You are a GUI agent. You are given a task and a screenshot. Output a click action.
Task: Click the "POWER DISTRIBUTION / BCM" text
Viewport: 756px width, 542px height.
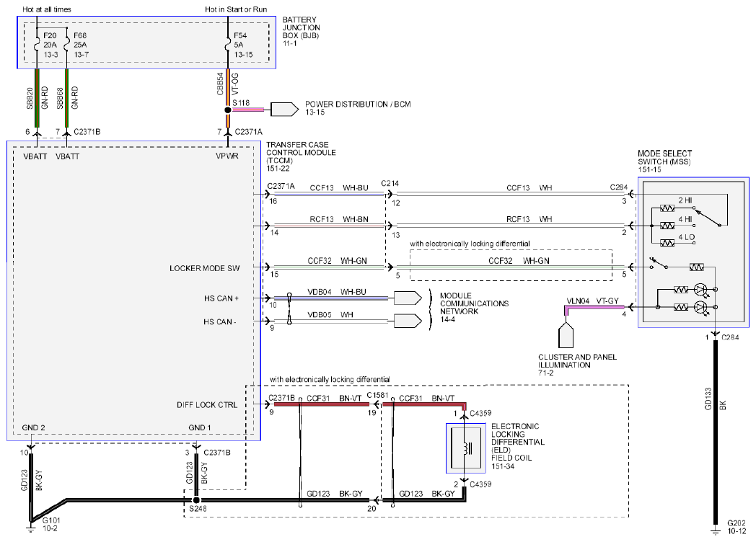click(x=358, y=104)
